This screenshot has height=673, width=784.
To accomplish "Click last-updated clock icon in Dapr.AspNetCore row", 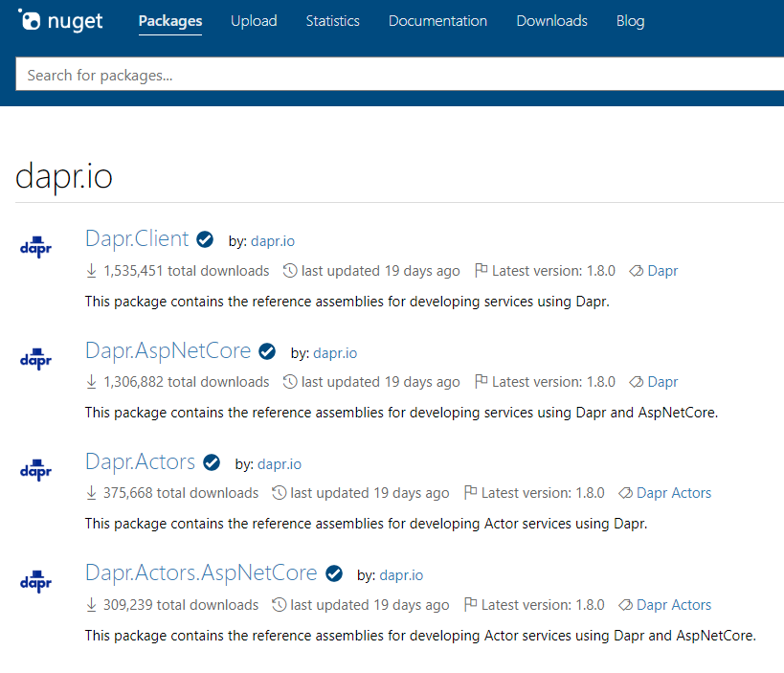I will 290,382.
